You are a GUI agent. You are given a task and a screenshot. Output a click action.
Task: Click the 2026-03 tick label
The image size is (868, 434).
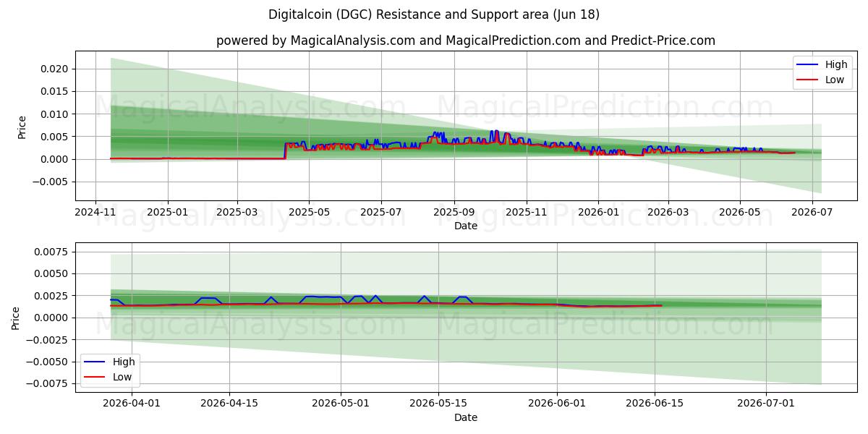click(668, 212)
